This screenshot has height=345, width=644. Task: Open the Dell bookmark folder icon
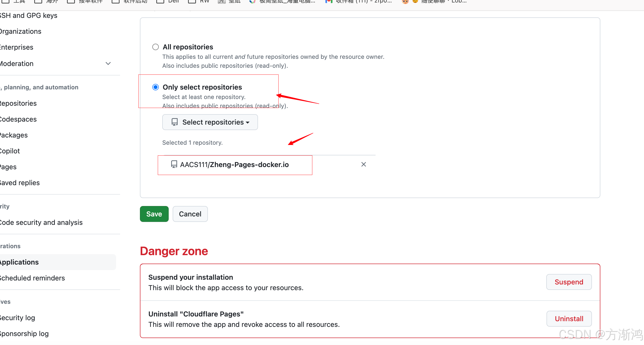(160, 1)
